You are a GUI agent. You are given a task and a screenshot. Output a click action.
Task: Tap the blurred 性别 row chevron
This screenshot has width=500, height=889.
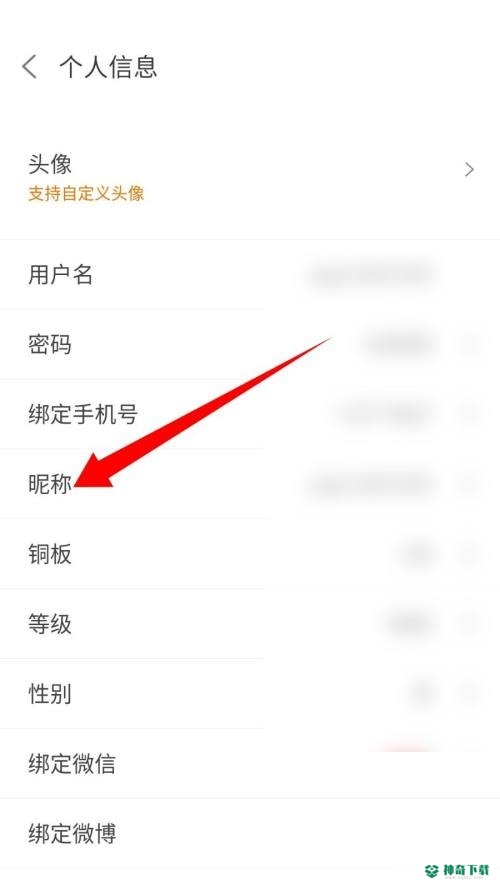click(471, 694)
